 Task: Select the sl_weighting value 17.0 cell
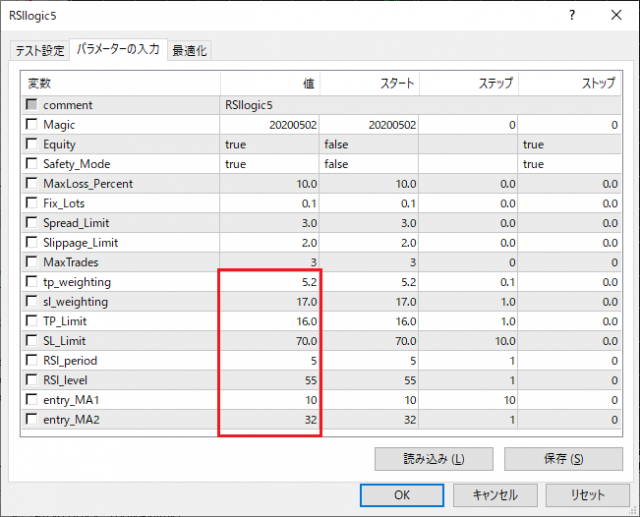point(269,302)
